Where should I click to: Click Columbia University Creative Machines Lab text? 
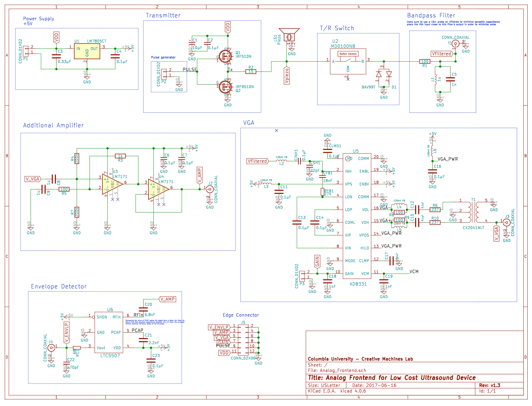tap(360, 359)
